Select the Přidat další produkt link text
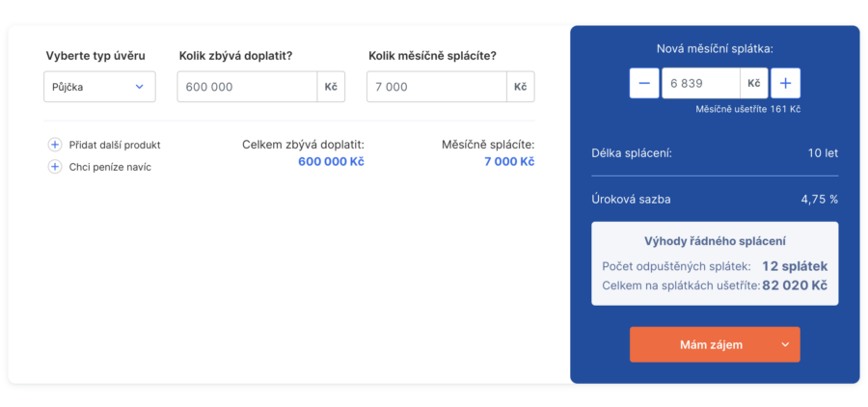 point(115,145)
